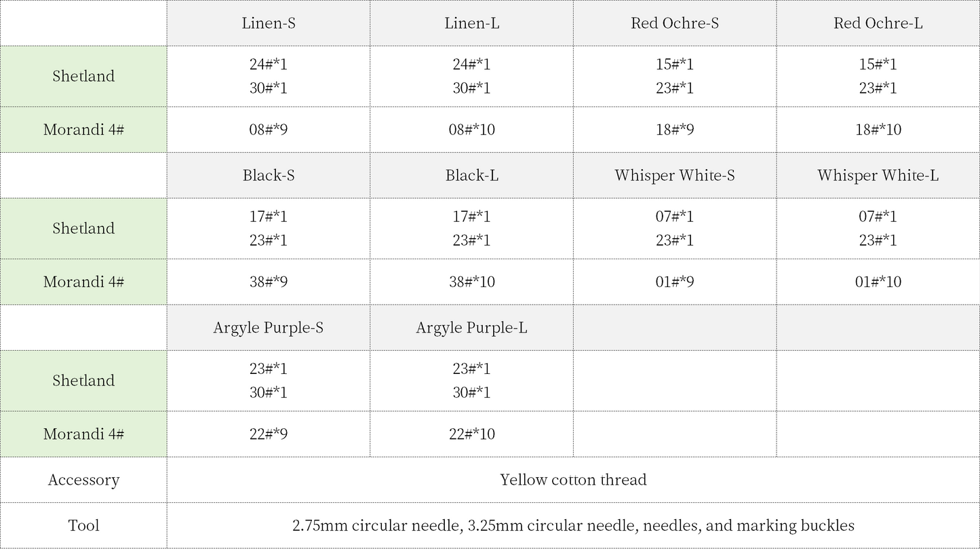
Task: Select the cell containing 38#*9
Action: tap(269, 282)
